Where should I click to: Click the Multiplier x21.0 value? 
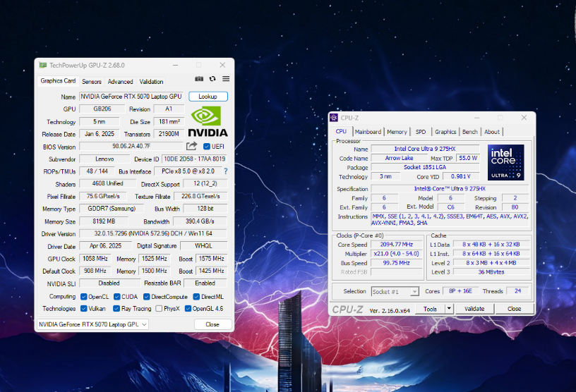tap(397, 254)
